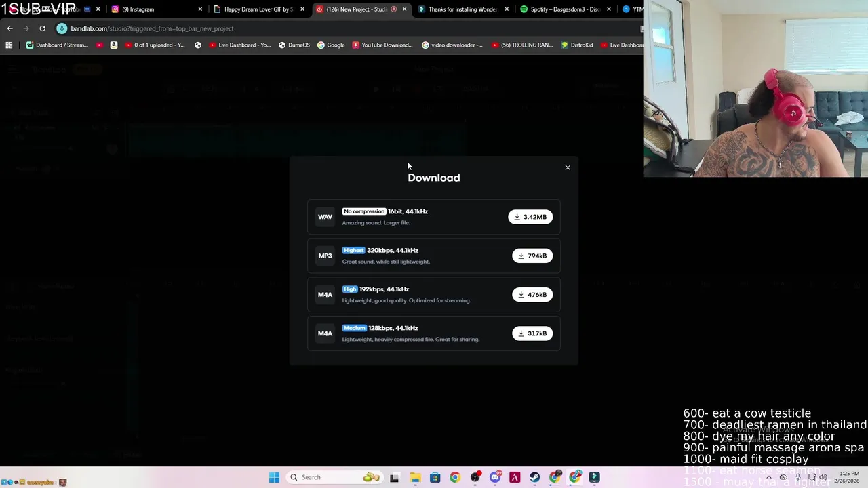The width and height of the screenshot is (868, 488).
Task: Open the DumaOS bookmark
Action: click(294, 45)
